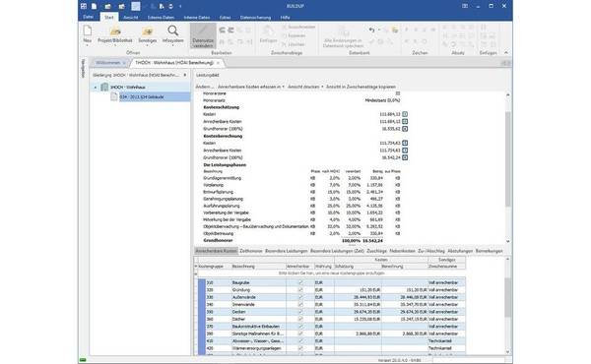The image size is (591, 364).
Task: Toggle Anrechenbar checkbox for 330 Außenwände
Action: 300,297
